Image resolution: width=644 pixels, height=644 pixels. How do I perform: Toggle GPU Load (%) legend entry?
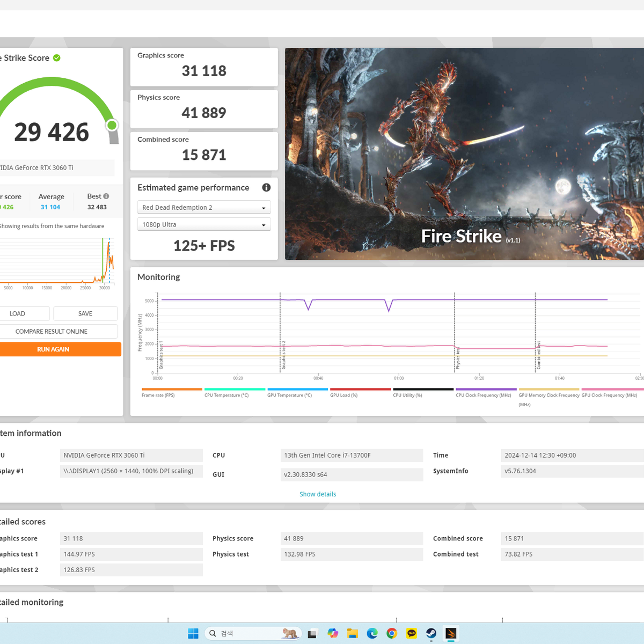360,393
